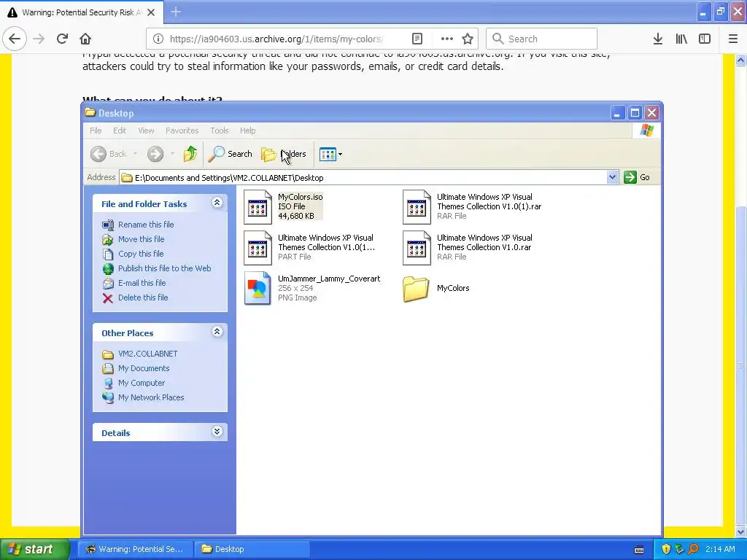Open My Network Places link
The width and height of the screenshot is (747, 560).
click(x=151, y=397)
